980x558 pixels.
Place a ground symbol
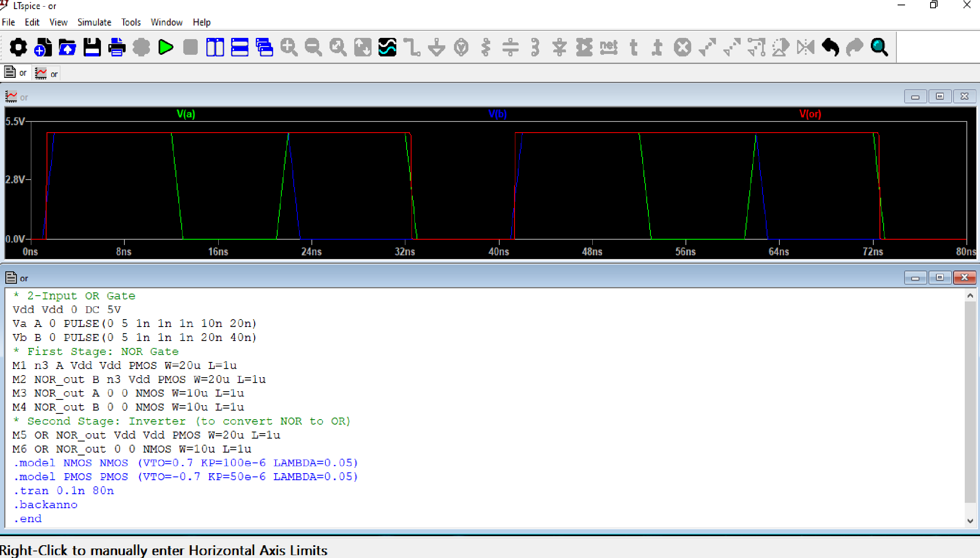pos(437,47)
